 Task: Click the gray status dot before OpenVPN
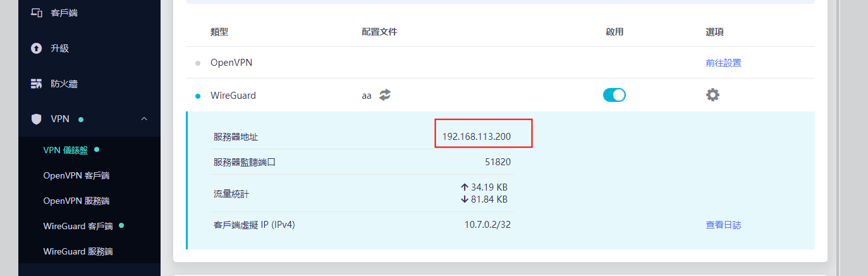tap(198, 63)
